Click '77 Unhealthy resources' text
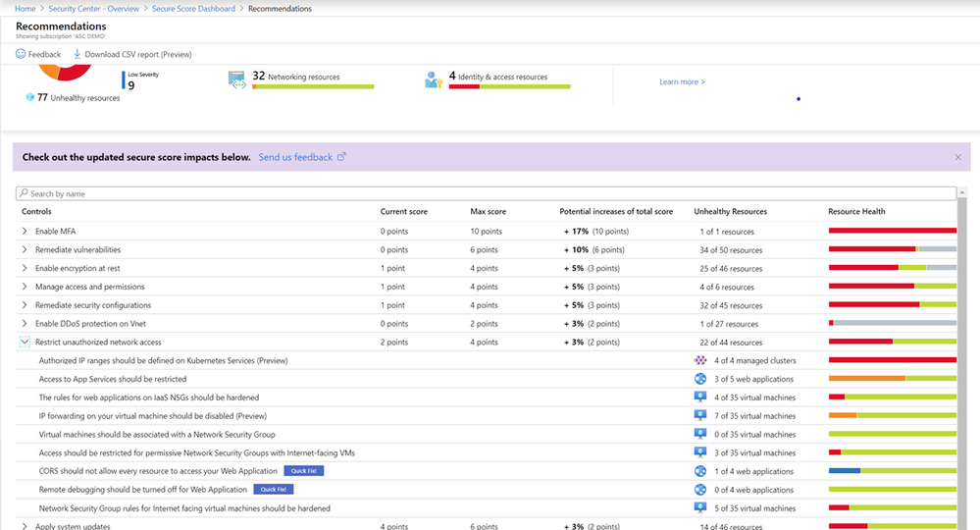Image resolution: width=980 pixels, height=530 pixels. (78, 97)
